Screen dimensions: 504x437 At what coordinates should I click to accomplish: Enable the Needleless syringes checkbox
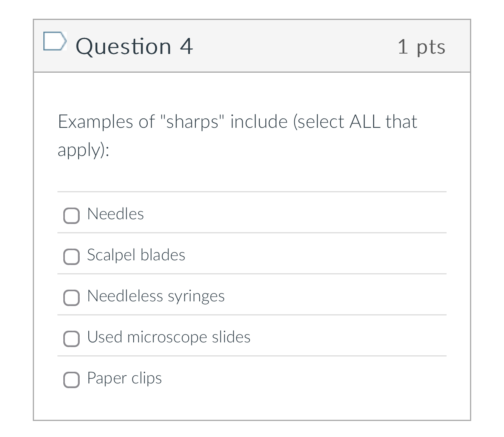pyautogui.click(x=71, y=297)
